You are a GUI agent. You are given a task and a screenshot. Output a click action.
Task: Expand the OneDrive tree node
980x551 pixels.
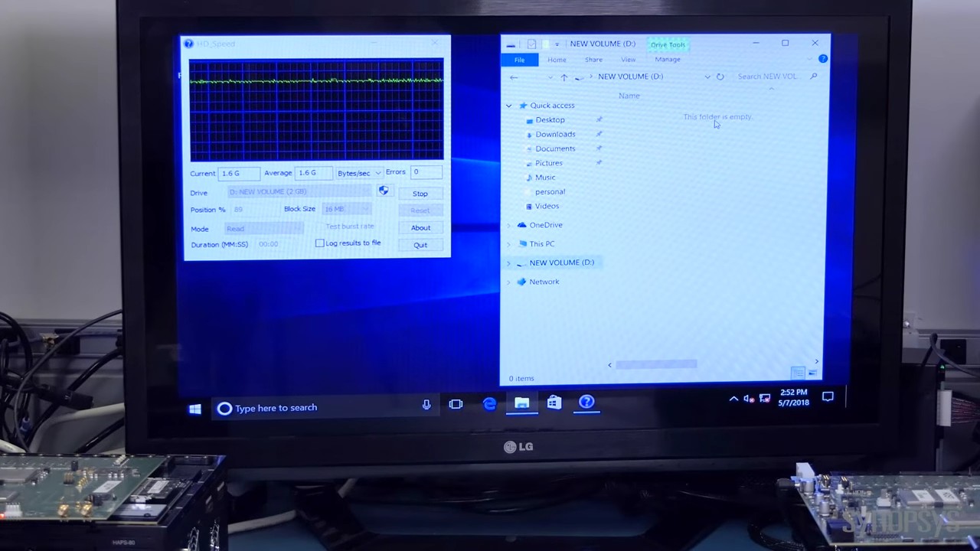tap(508, 225)
